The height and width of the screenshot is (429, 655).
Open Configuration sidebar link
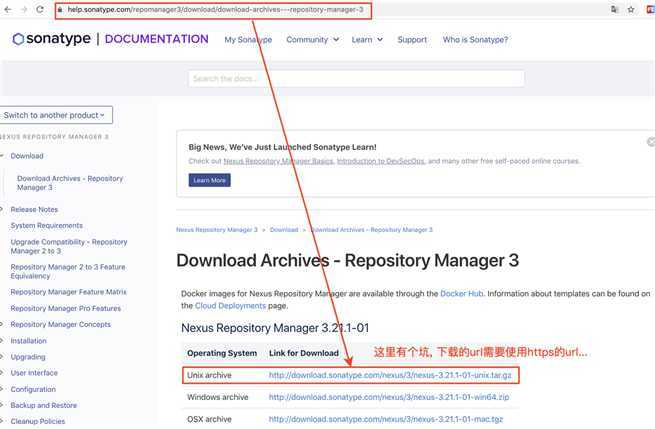click(33, 389)
